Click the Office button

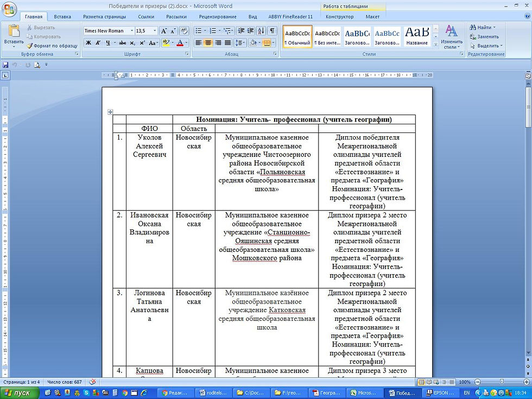tap(9, 9)
